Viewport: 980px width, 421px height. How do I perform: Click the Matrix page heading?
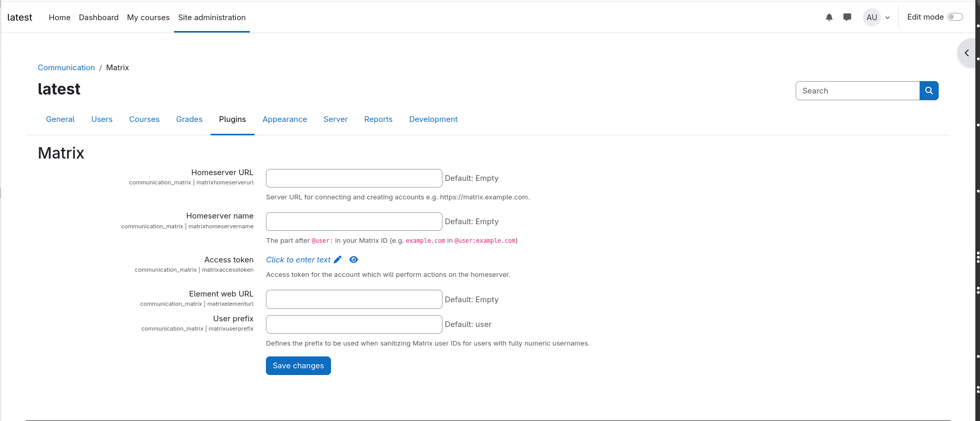point(61,153)
